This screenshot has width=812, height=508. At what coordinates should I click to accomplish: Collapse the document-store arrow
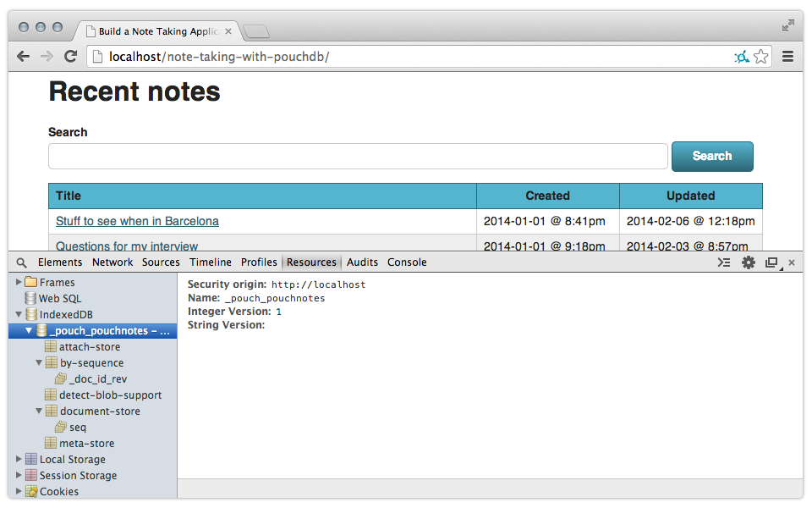39,411
